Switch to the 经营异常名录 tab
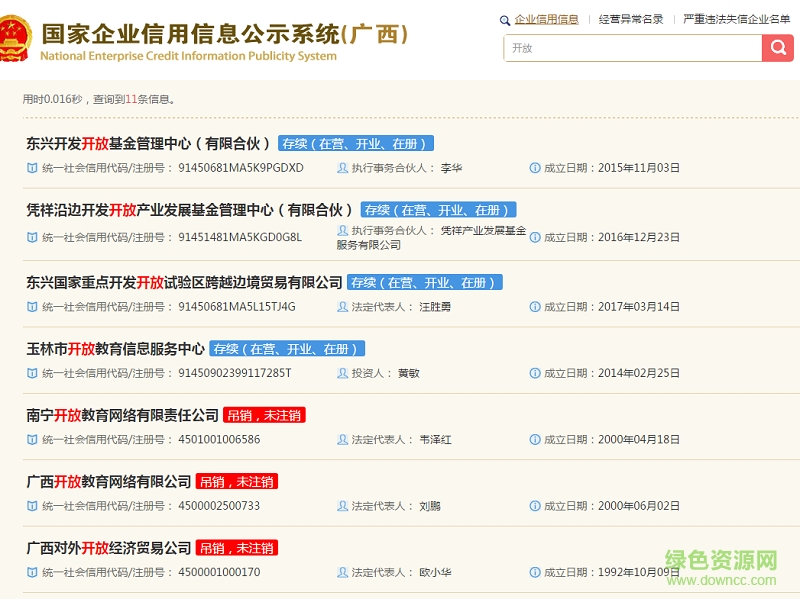The image size is (800, 599). click(631, 19)
